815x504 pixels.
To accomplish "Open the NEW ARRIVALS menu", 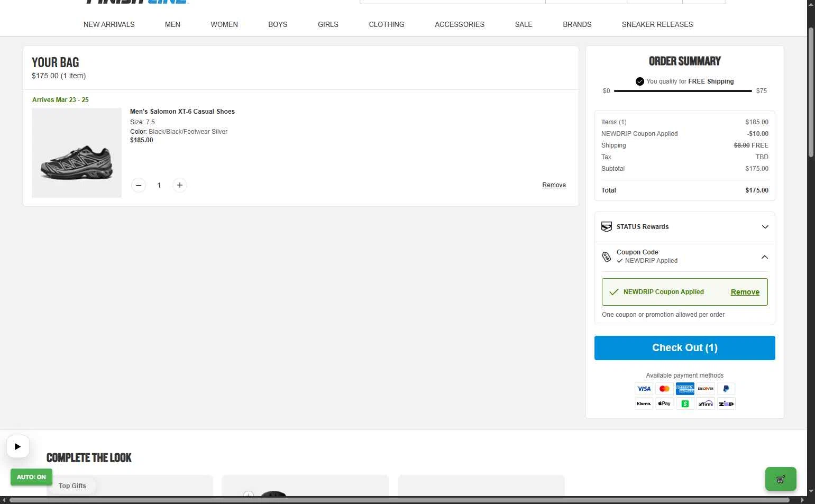I will [x=109, y=24].
